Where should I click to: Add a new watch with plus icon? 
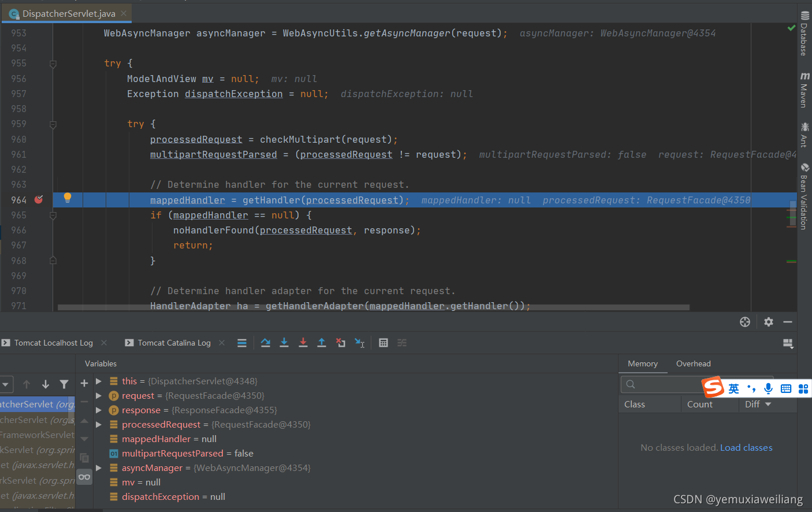tap(84, 383)
